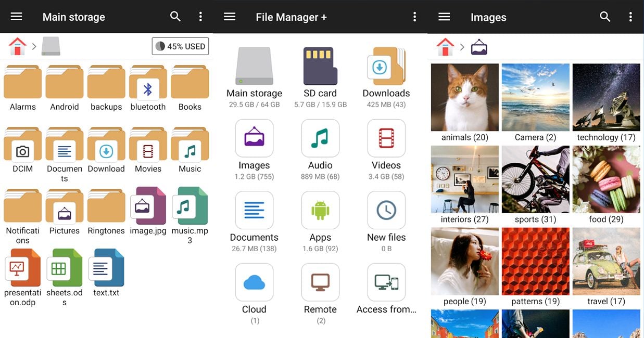Open the Books folder
The width and height of the screenshot is (644, 338).
tap(190, 88)
